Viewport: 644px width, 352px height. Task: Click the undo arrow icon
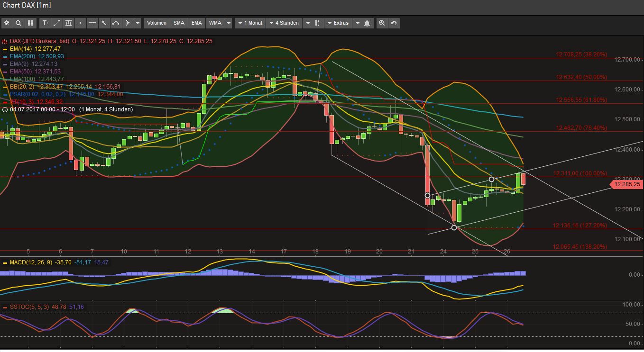tap(394, 23)
